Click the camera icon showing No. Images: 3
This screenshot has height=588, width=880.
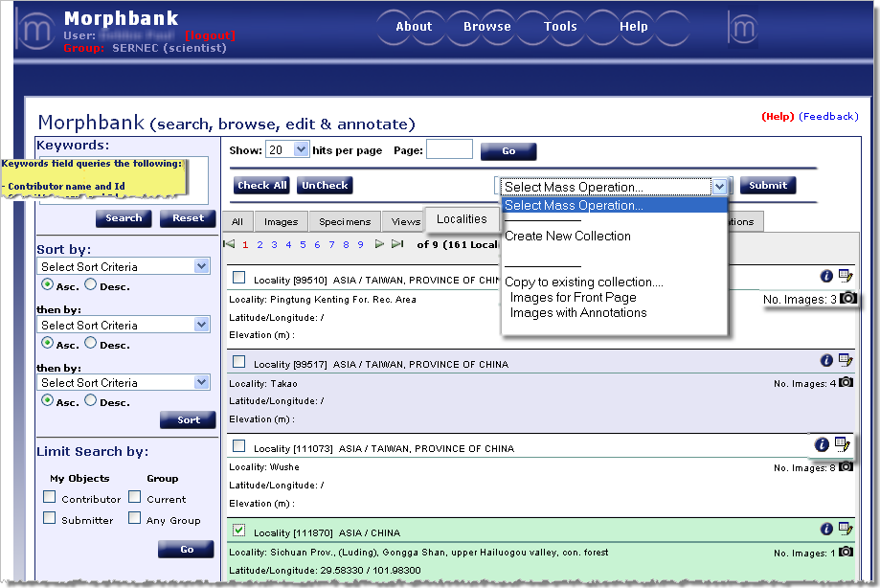pos(847,298)
